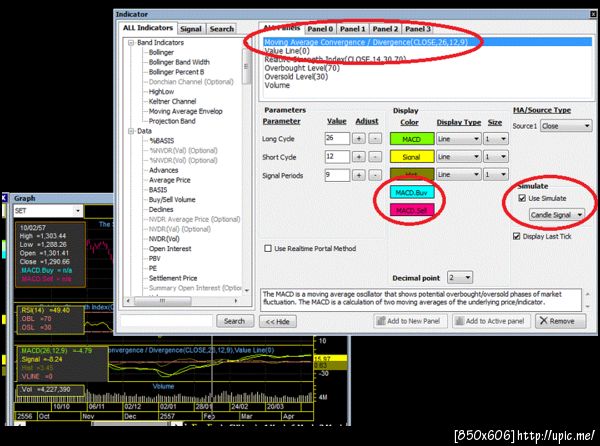Open the Panel 3 tab
Image resolution: width=600 pixels, height=446 pixels.
point(417,29)
